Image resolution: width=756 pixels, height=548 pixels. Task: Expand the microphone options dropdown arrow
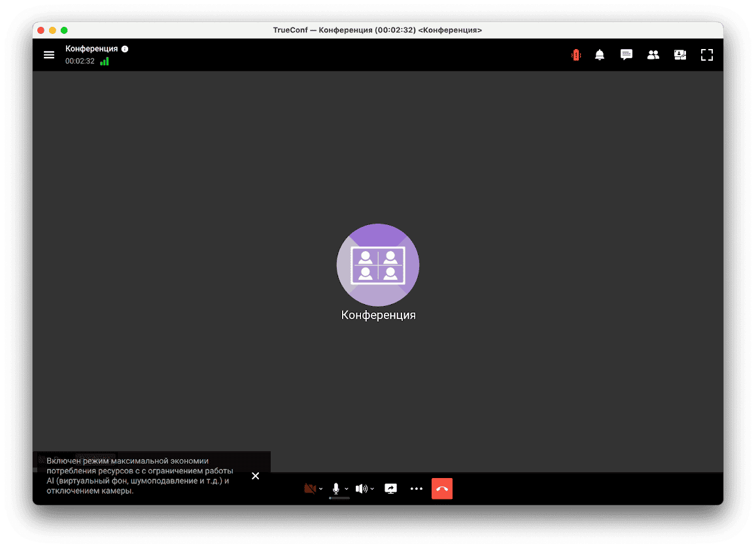coord(347,489)
